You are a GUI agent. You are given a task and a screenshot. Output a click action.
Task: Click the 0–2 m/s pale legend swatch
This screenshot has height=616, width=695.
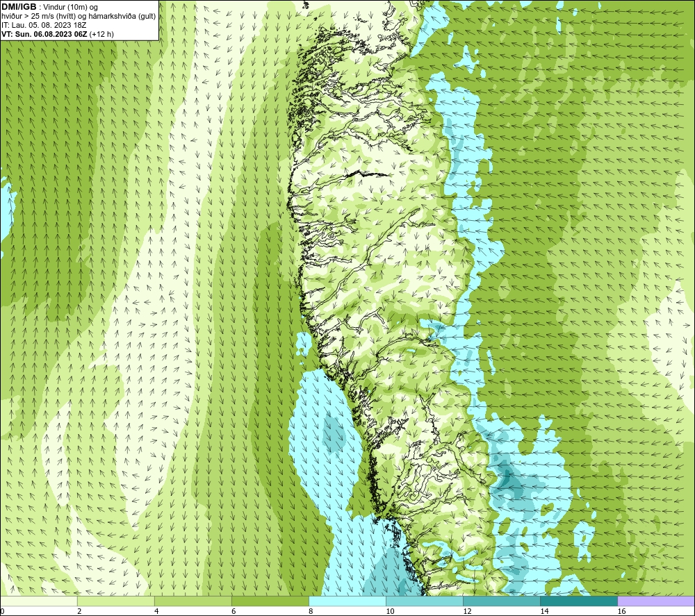39,601
